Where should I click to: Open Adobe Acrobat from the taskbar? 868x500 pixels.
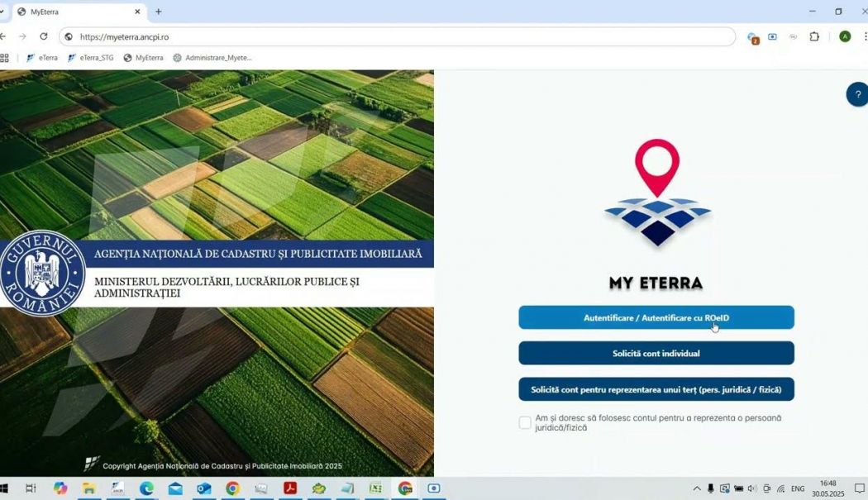290,488
